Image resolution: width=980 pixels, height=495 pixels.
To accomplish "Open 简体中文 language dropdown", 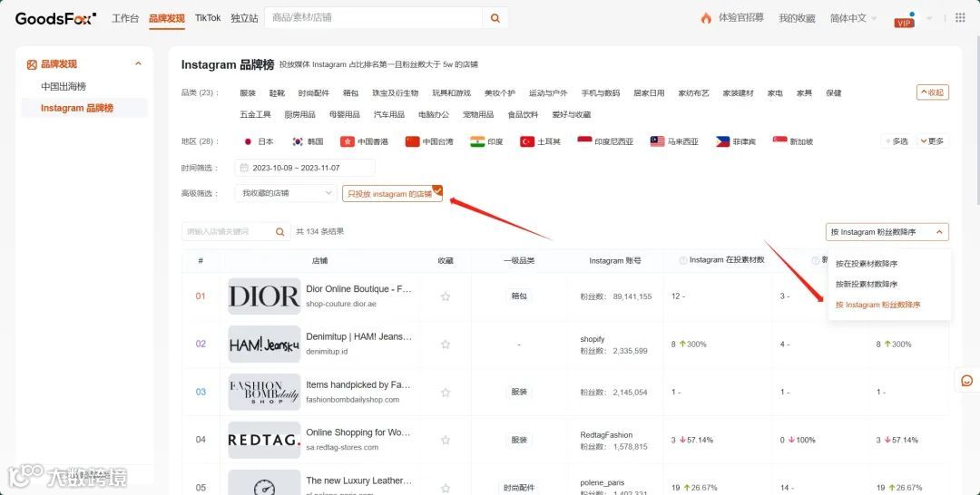I will (x=852, y=18).
